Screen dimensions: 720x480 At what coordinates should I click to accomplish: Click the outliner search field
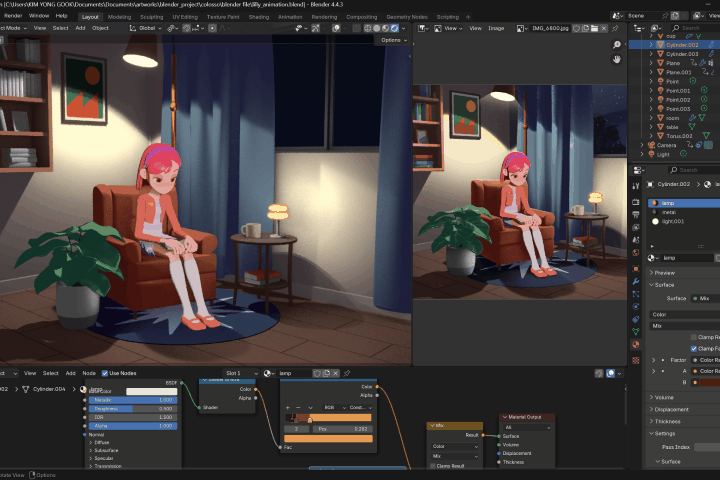[x=694, y=28]
